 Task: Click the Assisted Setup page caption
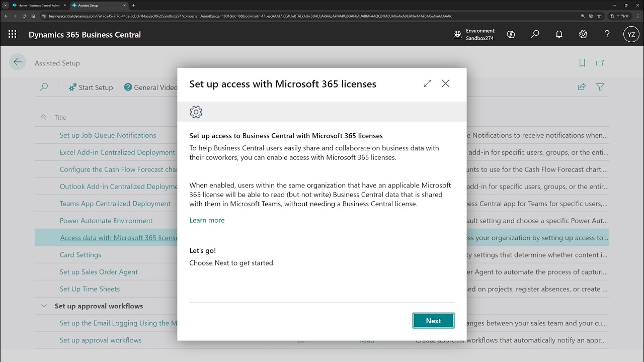pyautogui.click(x=57, y=63)
